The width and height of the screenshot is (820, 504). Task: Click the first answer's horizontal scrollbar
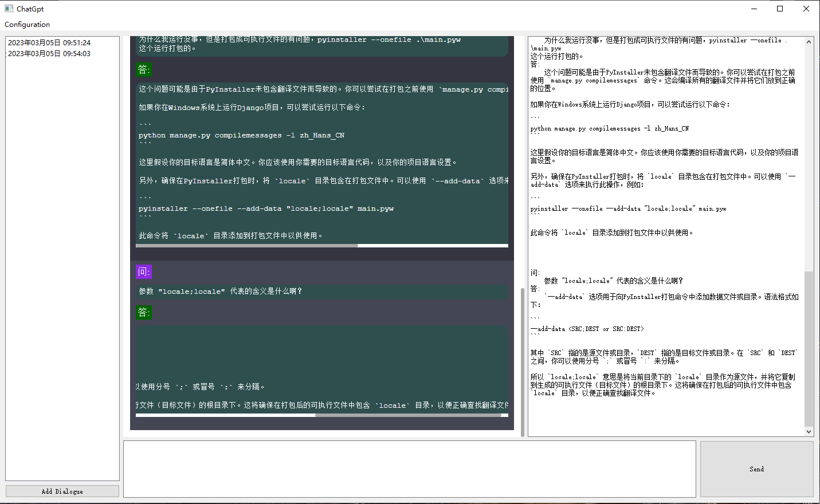tap(247, 246)
